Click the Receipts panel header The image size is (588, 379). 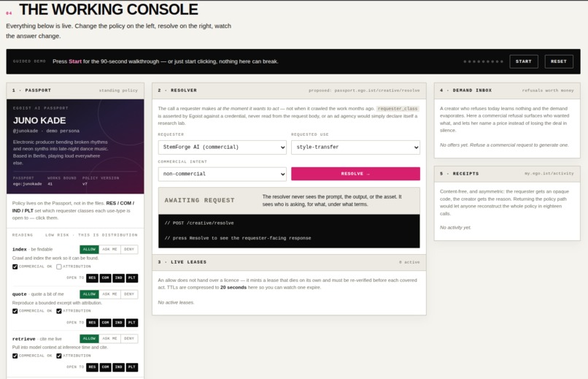coord(507,174)
